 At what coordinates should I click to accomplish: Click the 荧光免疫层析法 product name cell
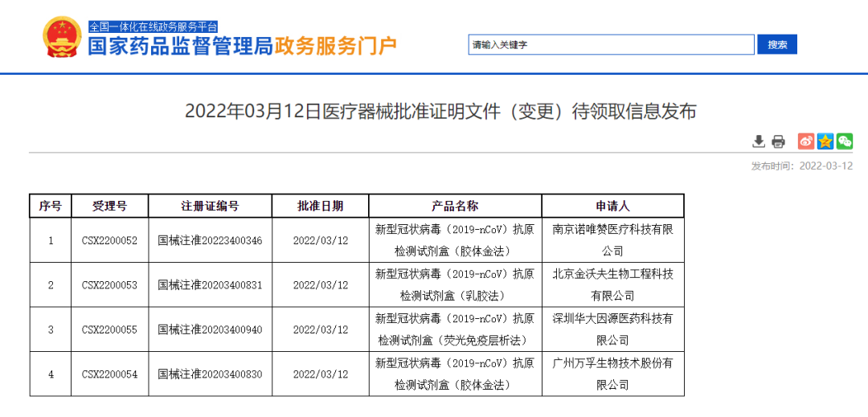point(454,329)
